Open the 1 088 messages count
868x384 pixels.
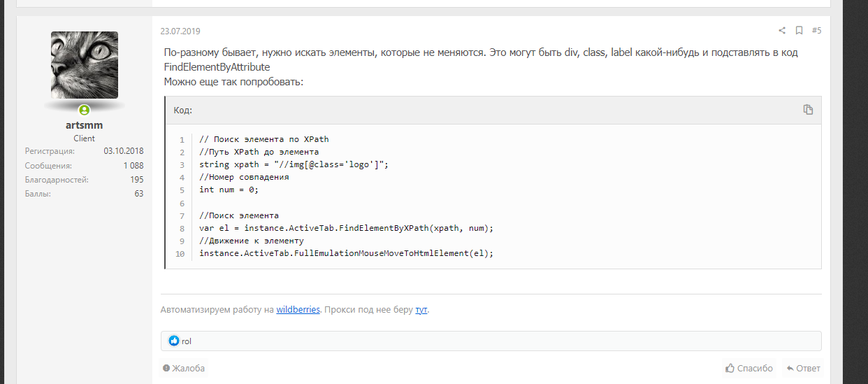[x=133, y=166]
